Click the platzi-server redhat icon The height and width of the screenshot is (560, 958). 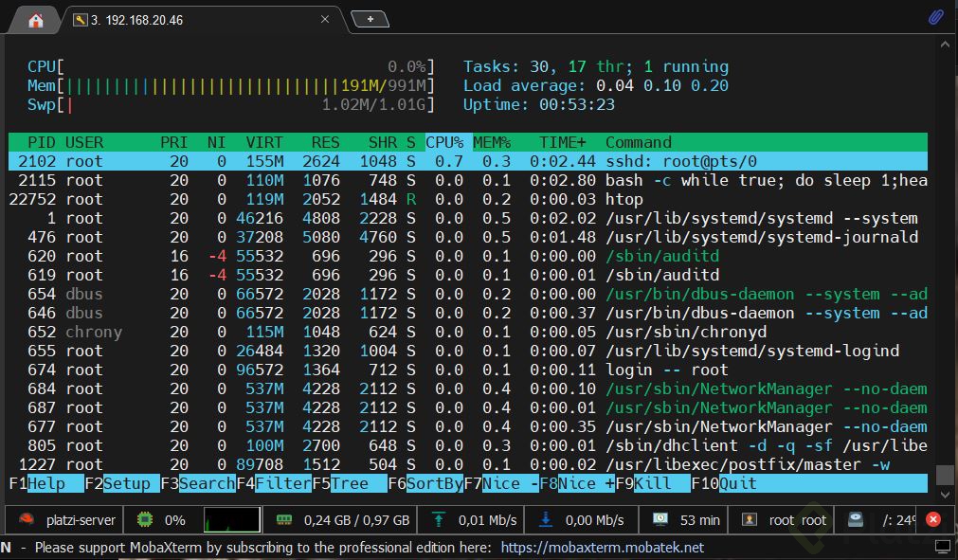pos(26,519)
